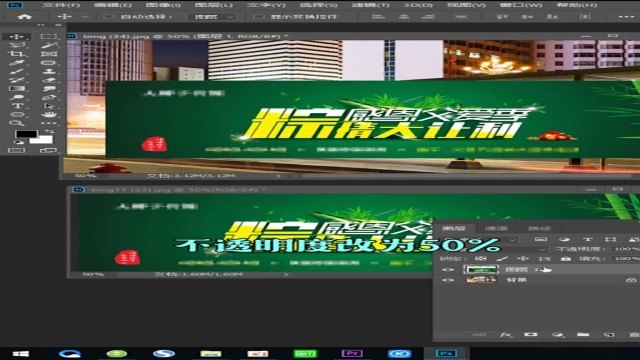Click the 不透明度 opacity value field
This screenshot has width=640, height=360.
[627, 249]
